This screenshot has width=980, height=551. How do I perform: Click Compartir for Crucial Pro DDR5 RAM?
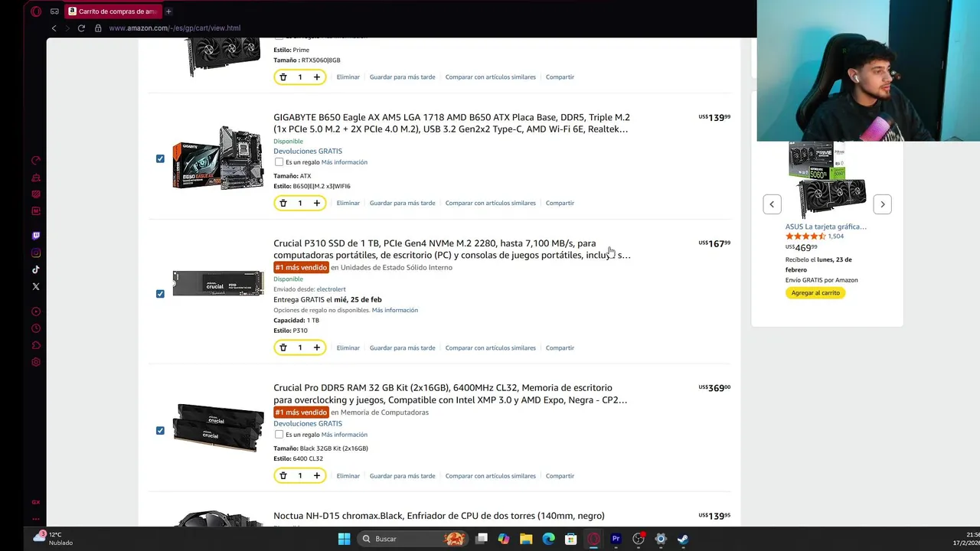560,476
